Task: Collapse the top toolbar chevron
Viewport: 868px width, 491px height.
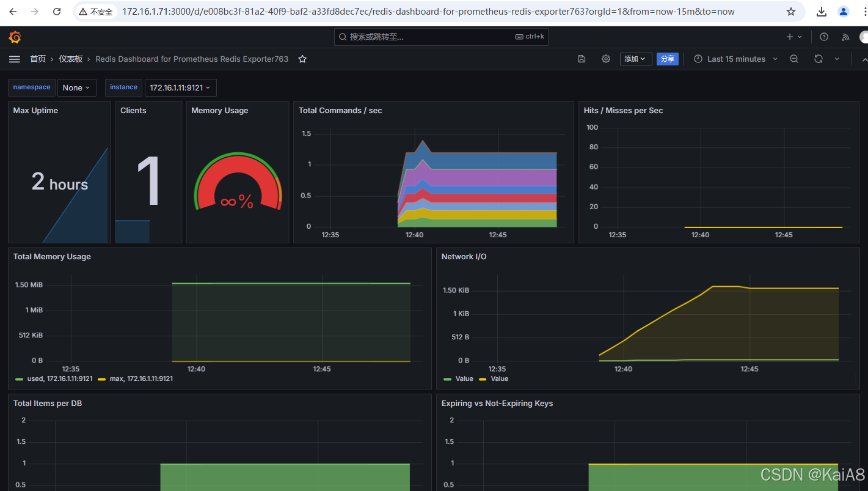Action: coord(864,59)
